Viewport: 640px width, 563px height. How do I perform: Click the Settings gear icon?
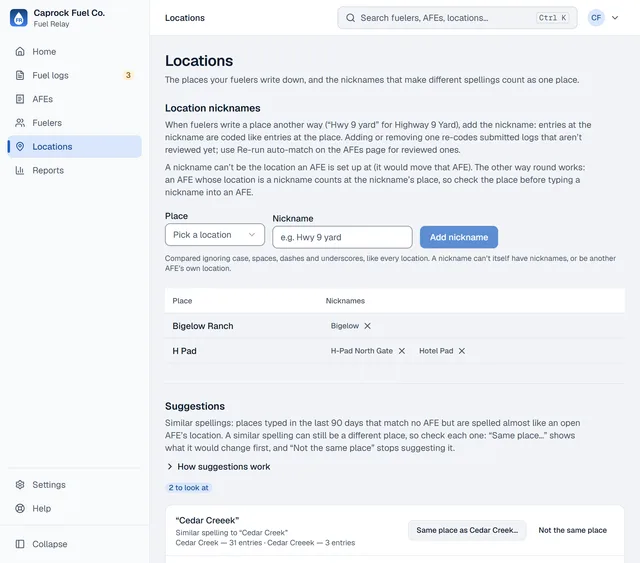pos(20,485)
